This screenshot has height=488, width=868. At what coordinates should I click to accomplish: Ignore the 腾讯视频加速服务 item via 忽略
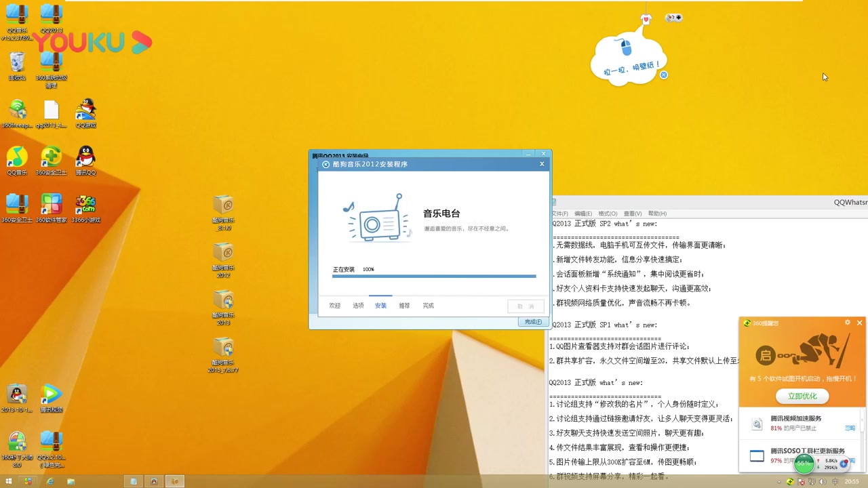pos(850,428)
